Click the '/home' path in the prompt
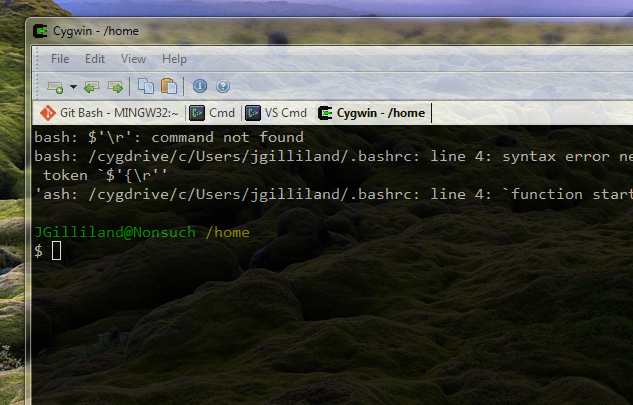The image size is (633, 405). pyautogui.click(x=227, y=232)
